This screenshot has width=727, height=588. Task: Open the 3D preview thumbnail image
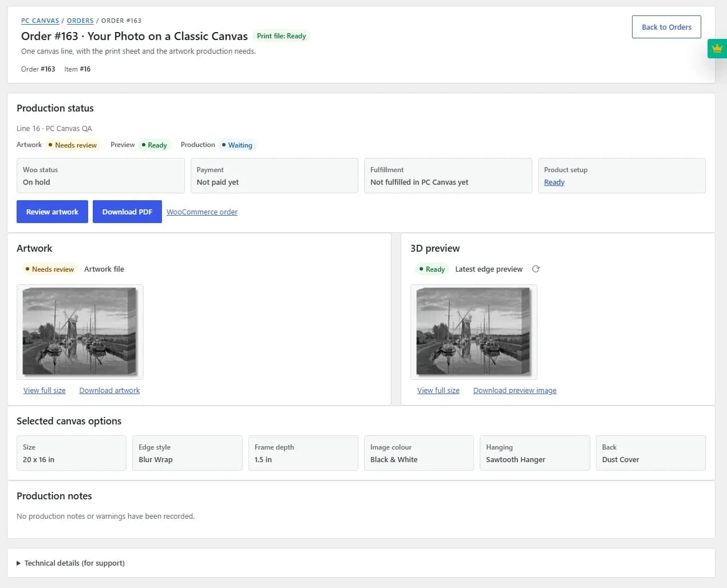474,332
